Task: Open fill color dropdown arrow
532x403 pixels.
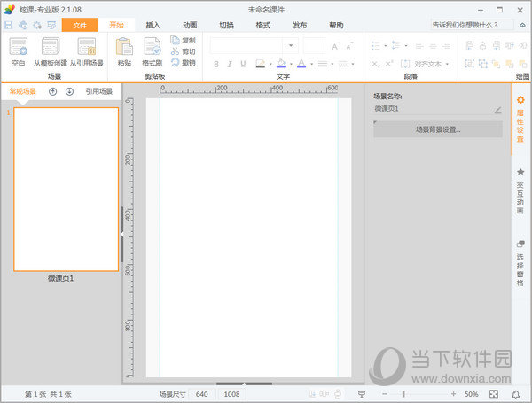Action: 291,64
